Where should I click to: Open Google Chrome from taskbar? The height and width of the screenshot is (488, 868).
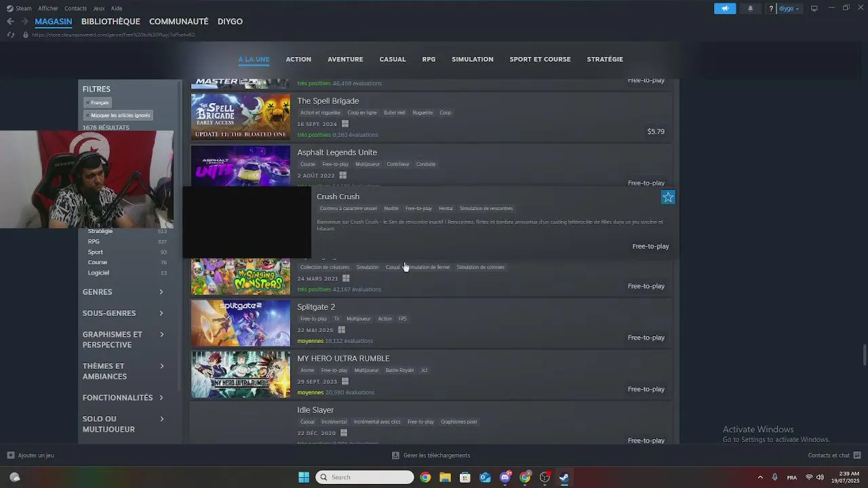pos(425,477)
